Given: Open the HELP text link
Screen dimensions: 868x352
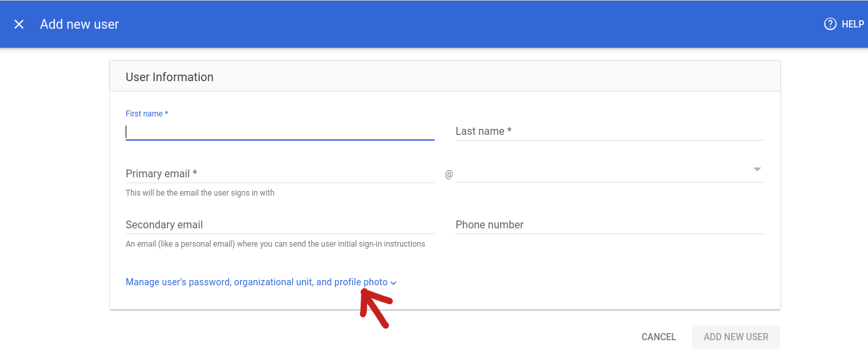Looking at the screenshot, I should 853,24.
